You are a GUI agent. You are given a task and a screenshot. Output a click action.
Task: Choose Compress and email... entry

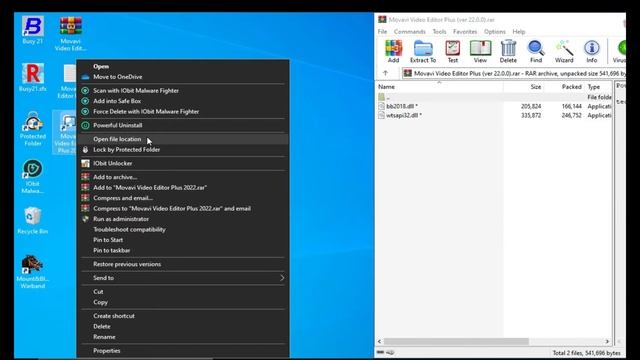(183, 198)
